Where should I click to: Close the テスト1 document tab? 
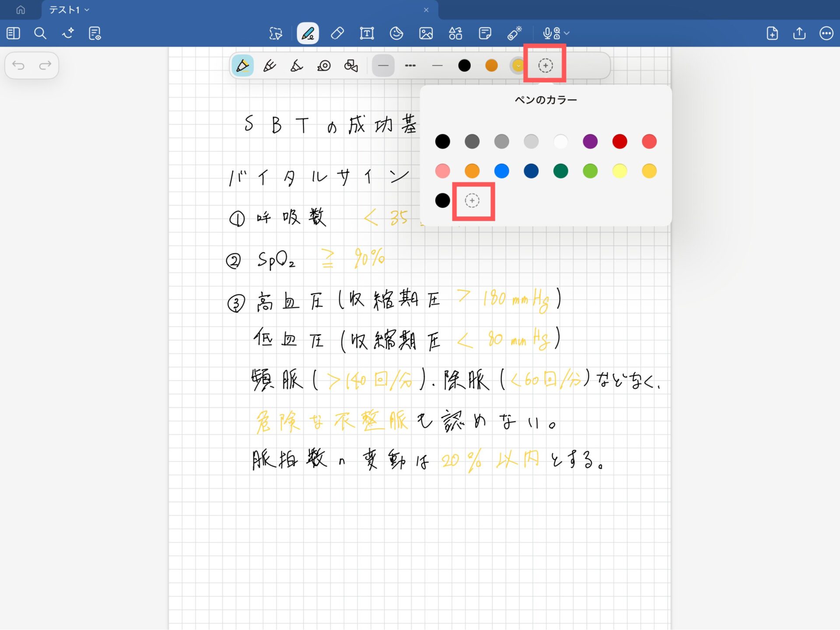tap(426, 10)
